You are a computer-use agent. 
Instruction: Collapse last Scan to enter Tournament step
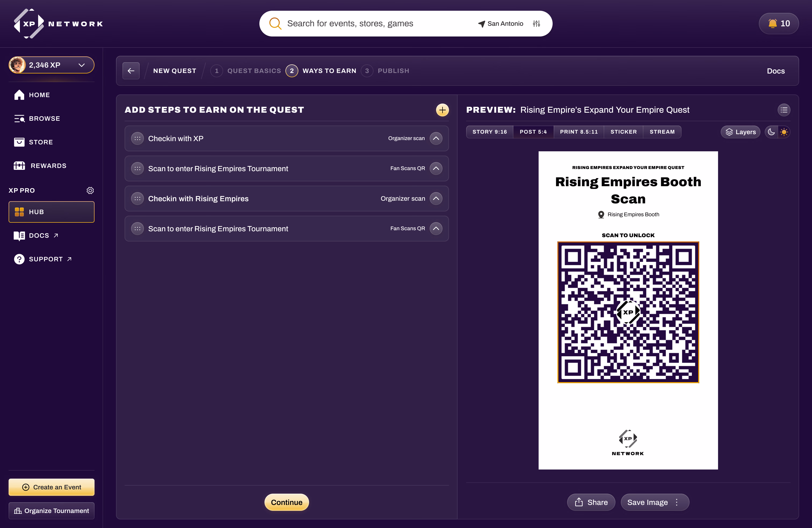click(x=436, y=228)
